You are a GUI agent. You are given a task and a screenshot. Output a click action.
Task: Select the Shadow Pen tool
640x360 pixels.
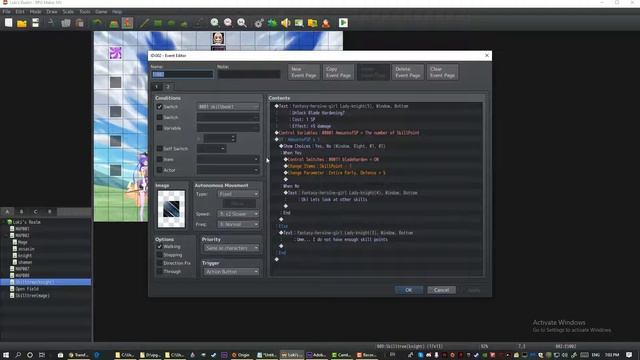click(x=198, y=23)
